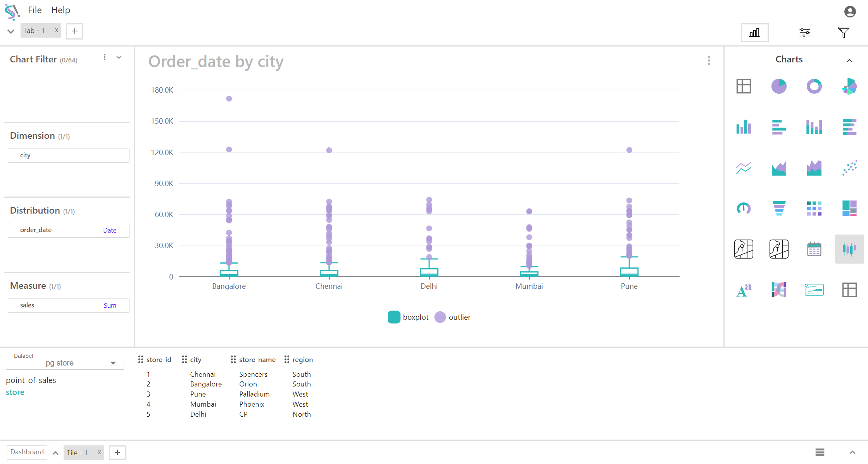Image resolution: width=868 pixels, height=464 pixels.
Task: Select the point_of_sales table
Action: pyautogui.click(x=31, y=380)
